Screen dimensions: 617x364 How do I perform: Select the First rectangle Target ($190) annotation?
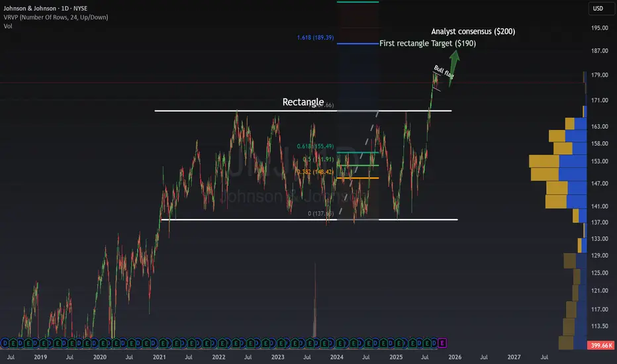click(x=428, y=43)
